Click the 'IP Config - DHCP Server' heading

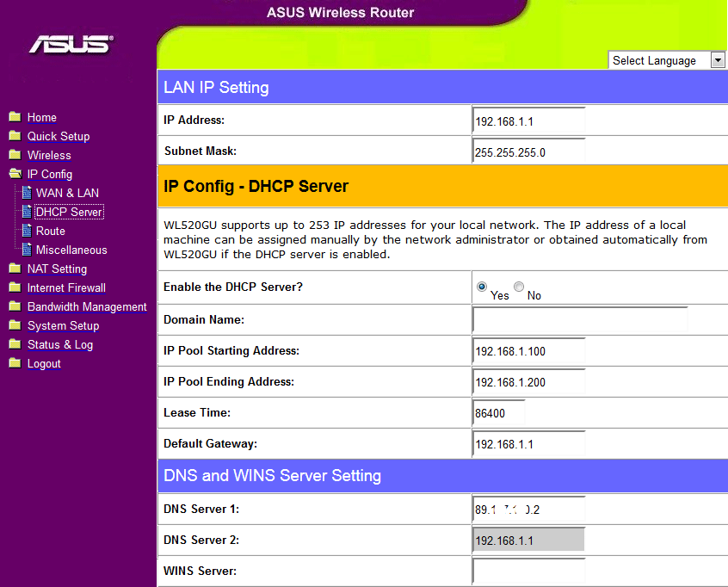(x=256, y=186)
